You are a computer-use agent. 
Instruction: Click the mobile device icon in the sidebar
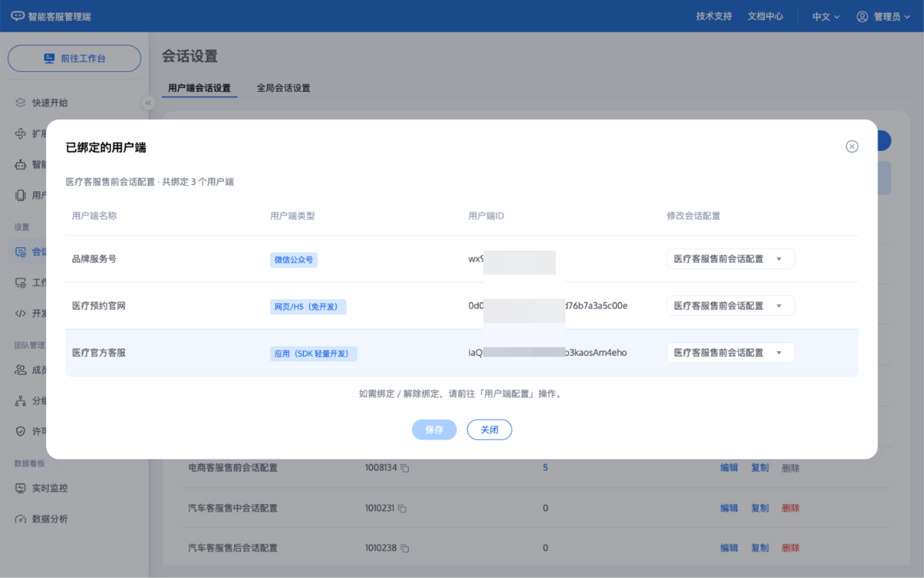click(21, 195)
